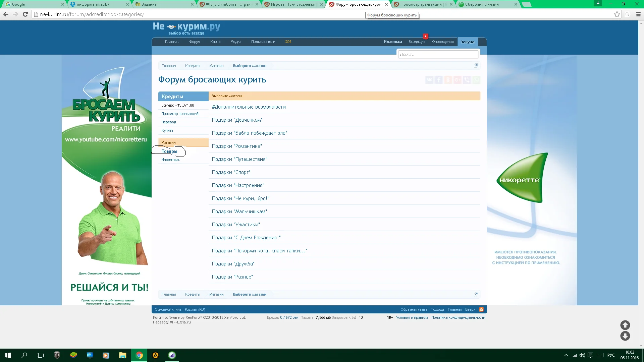Click into the Поиск search field
This screenshot has width=644, height=362.
438,54
